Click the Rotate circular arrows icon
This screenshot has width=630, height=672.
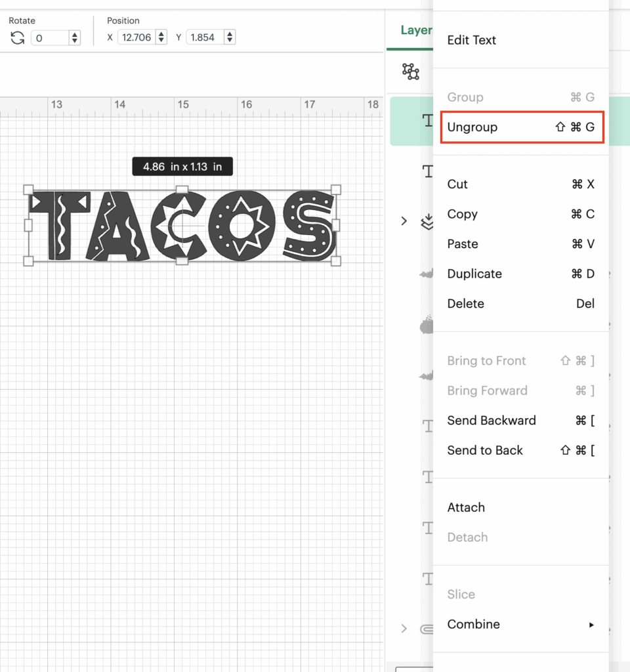(x=17, y=38)
